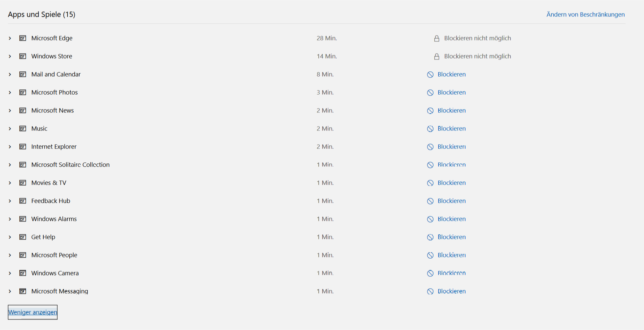Block the Windows Camera app
Viewport: 644px width, 330px height.
(447, 273)
